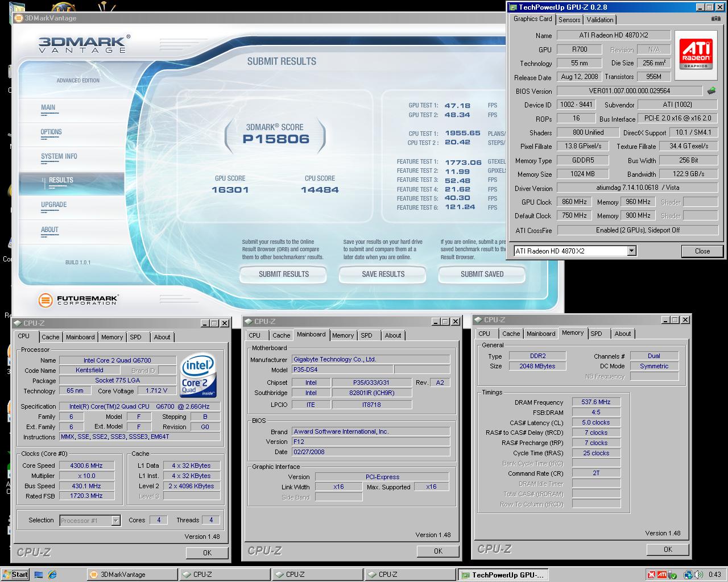Click the Submit Results button
The width and height of the screenshot is (728, 582).
tap(284, 274)
